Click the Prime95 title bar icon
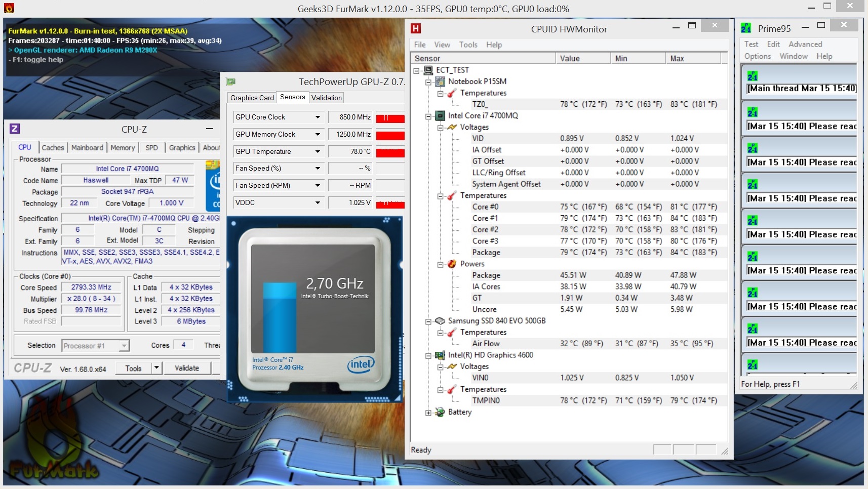Viewport: 868px width, 489px height. coord(746,28)
